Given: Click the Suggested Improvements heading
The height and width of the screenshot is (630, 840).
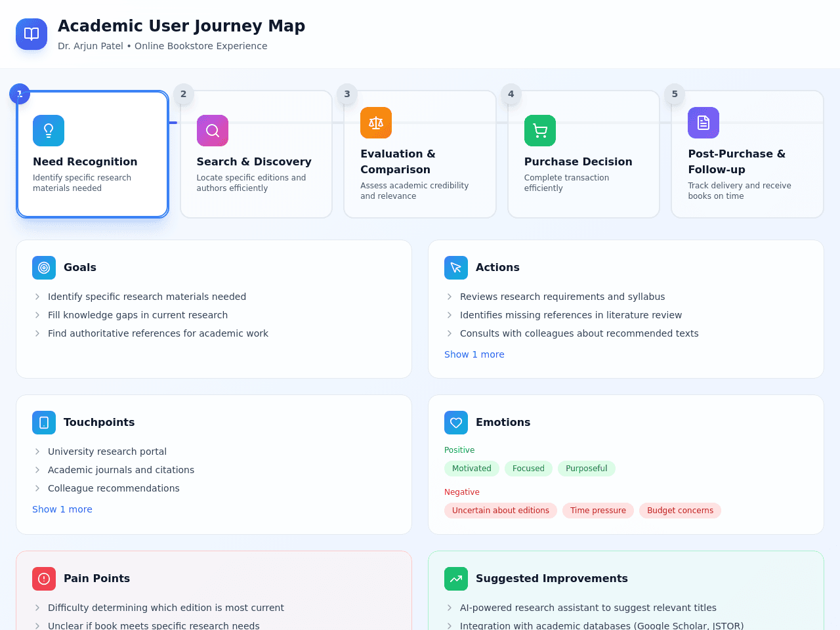Looking at the screenshot, I should coord(552,579).
